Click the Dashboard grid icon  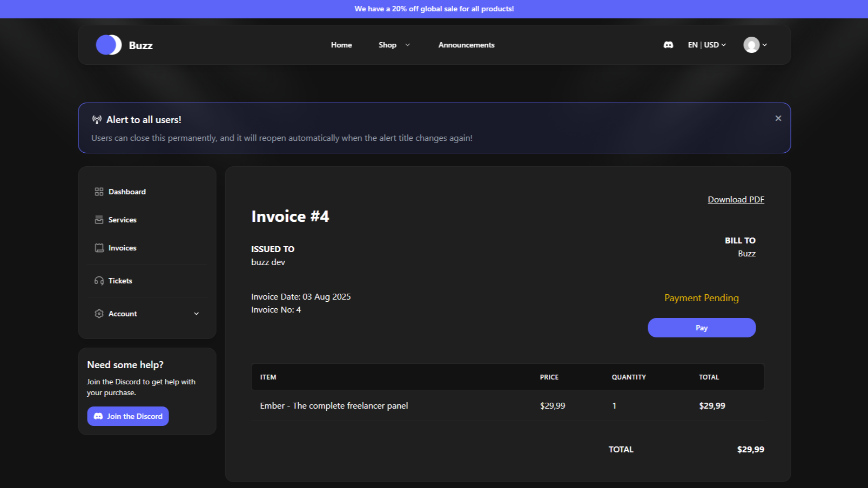(99, 192)
